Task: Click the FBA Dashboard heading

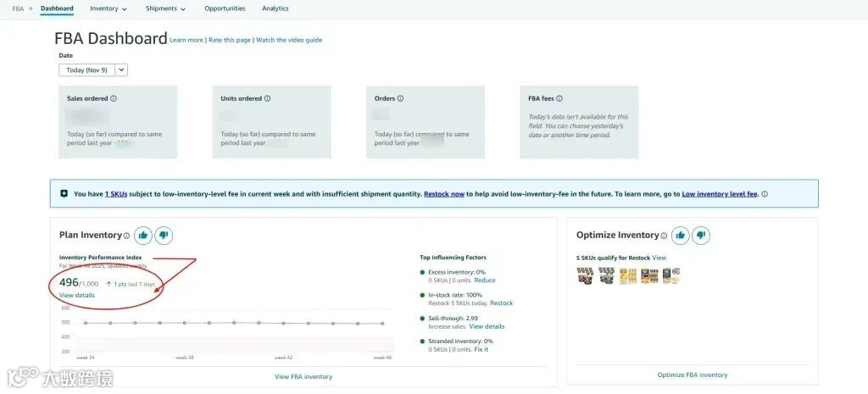Action: pyautogui.click(x=111, y=38)
